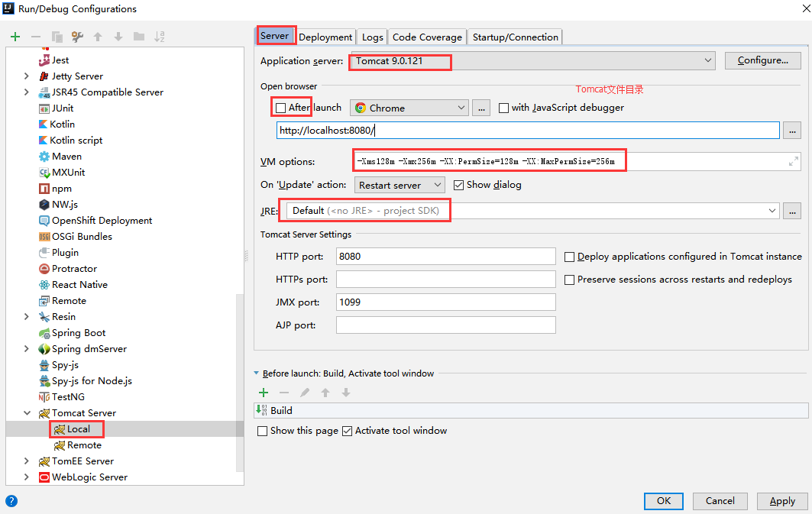Create new folder icon in left toolbar
Screen dimensions: 812x514
pos(139,36)
